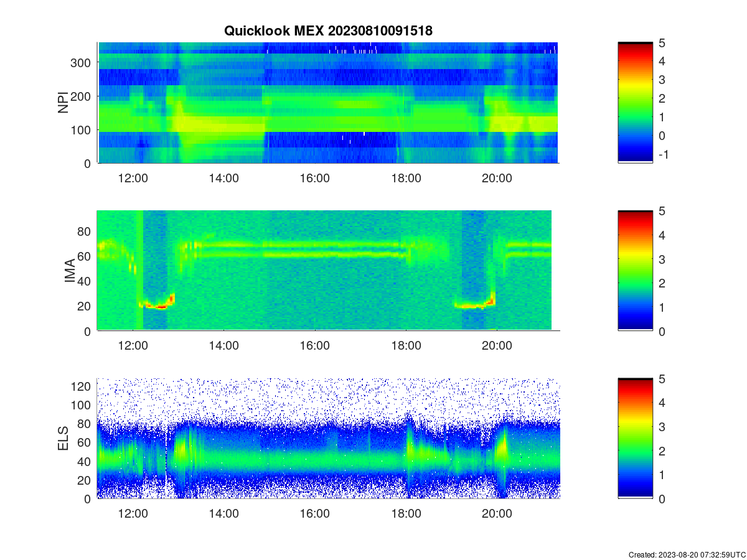747x560 pixels.
Task: Click the 5 label on IMA colorbar
Action: coord(662,211)
